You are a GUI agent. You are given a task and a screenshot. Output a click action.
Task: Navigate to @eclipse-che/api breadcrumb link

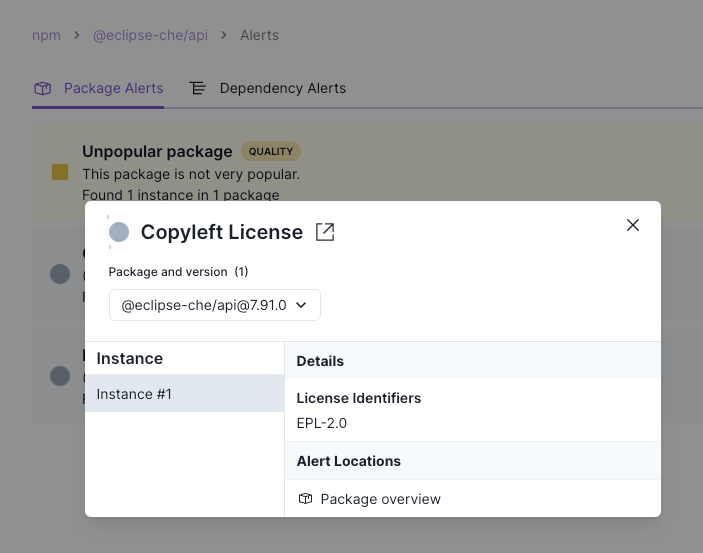click(150, 35)
